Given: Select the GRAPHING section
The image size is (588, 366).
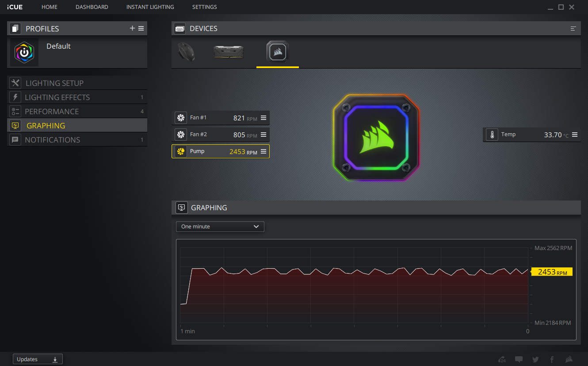Looking at the screenshot, I should pyautogui.click(x=77, y=125).
